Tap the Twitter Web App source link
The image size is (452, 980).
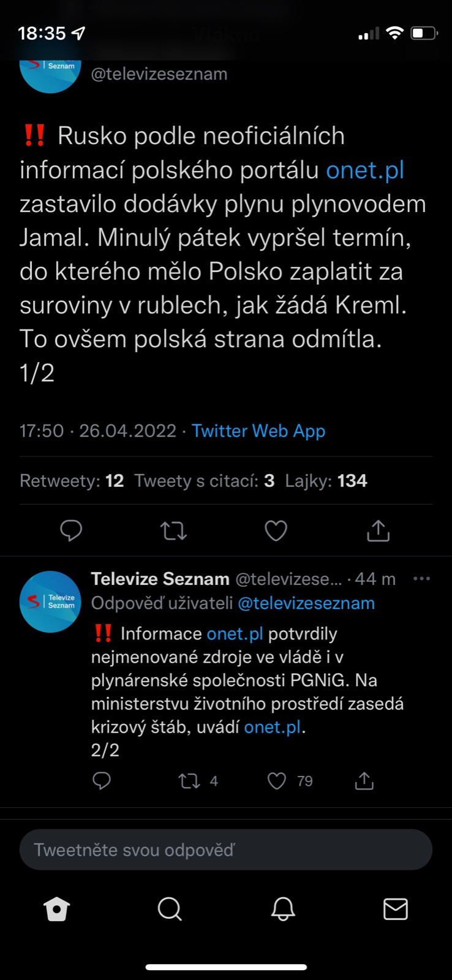tap(258, 431)
